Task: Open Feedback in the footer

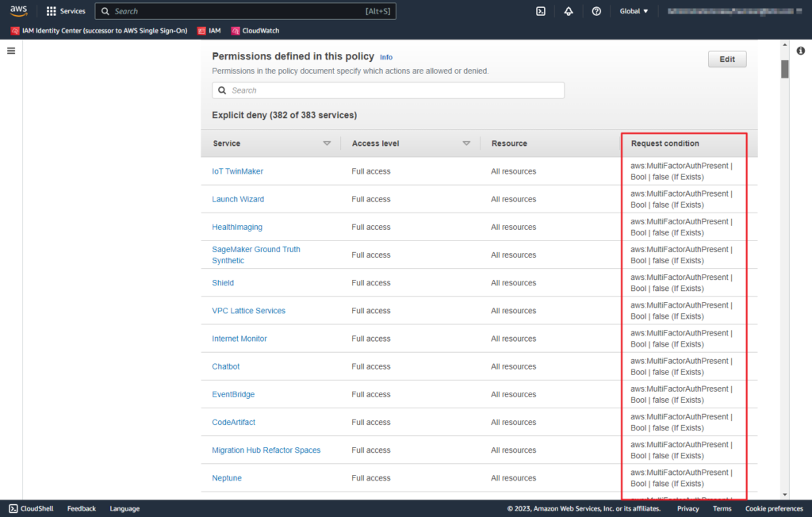Action: tap(82, 509)
